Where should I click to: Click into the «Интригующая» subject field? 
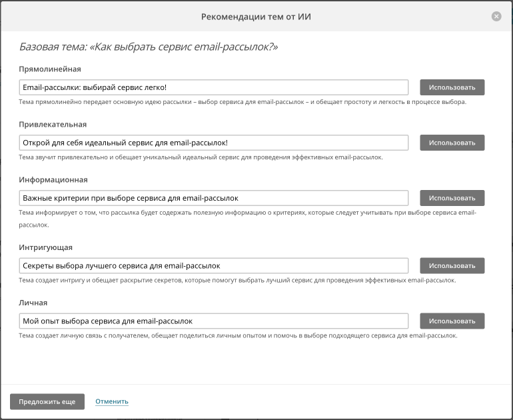(214, 265)
